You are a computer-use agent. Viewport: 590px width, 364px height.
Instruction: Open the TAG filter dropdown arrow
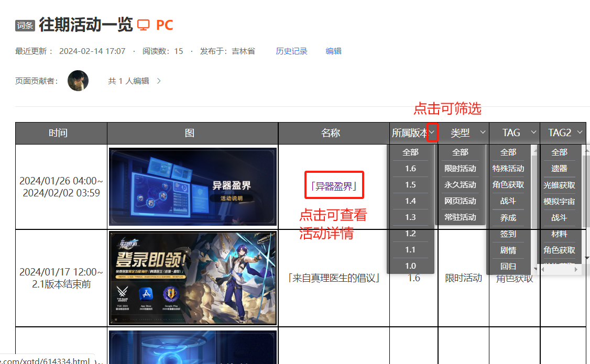(533, 133)
